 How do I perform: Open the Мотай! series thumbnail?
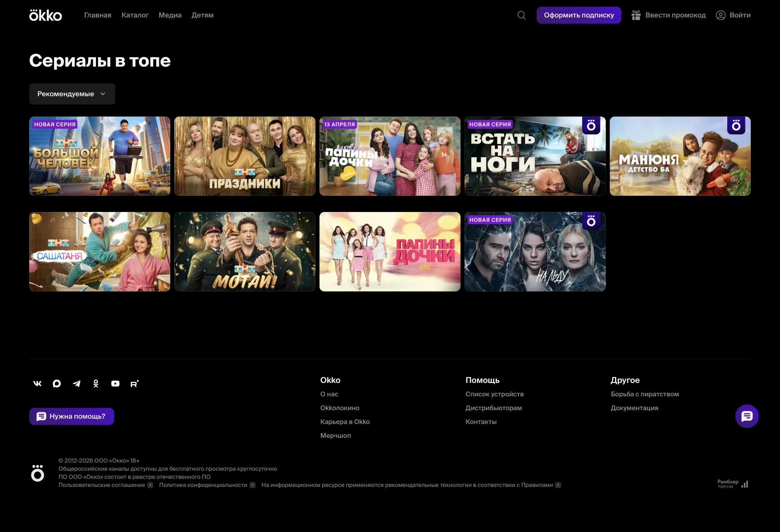(245, 251)
